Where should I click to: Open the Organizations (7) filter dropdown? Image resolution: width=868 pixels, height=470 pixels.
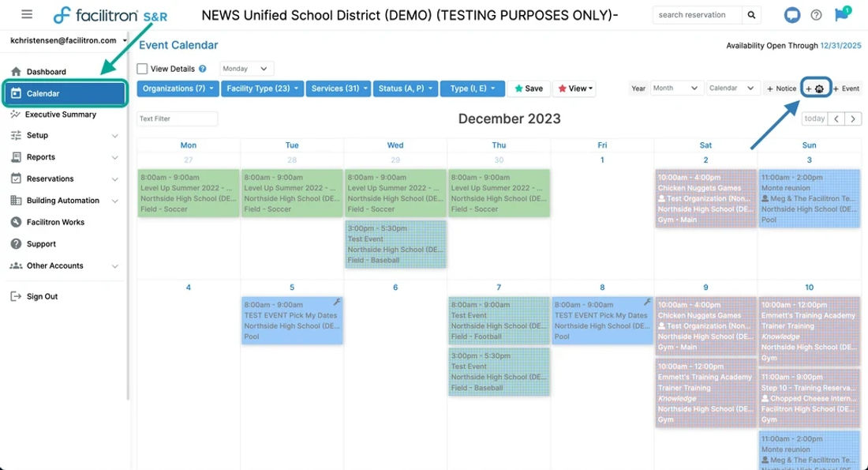coord(178,88)
